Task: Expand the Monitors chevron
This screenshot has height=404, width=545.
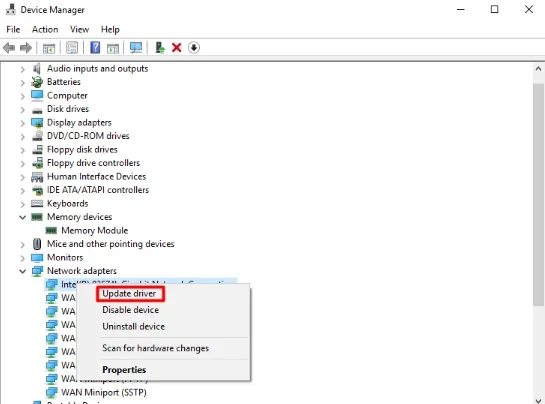Action: (x=23, y=258)
